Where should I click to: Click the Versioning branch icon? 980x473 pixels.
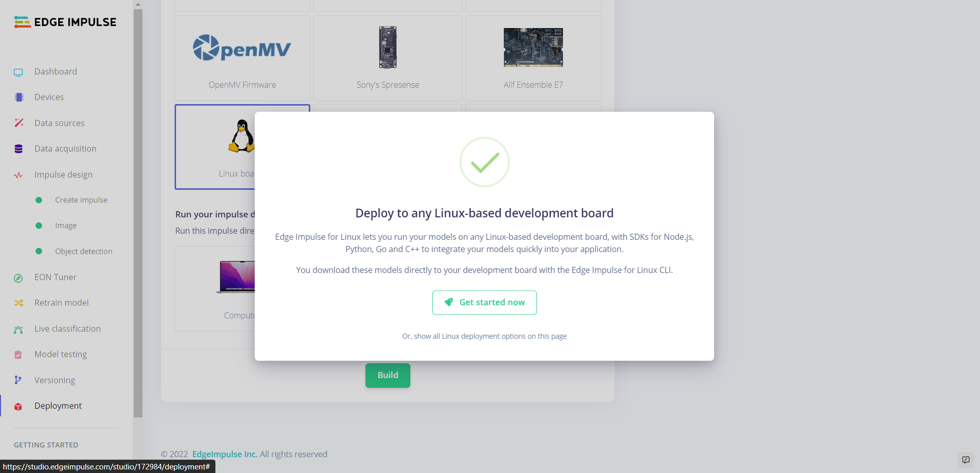[x=18, y=380]
